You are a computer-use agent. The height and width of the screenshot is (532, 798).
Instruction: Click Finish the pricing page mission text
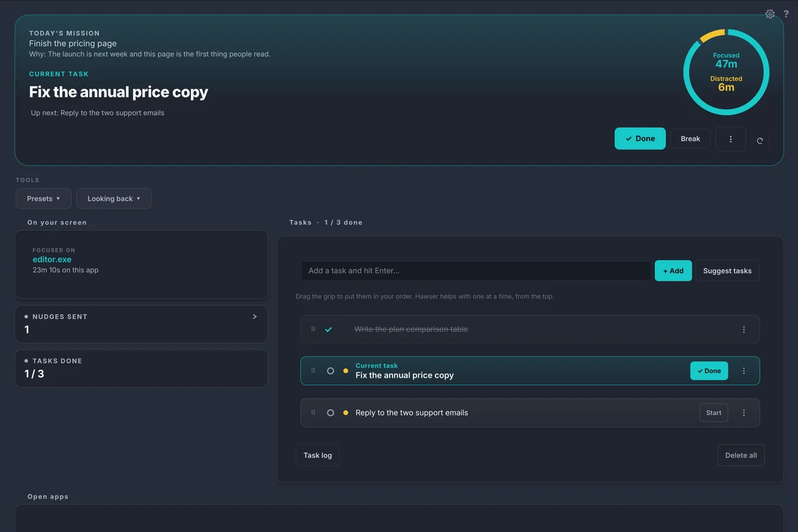(73, 43)
